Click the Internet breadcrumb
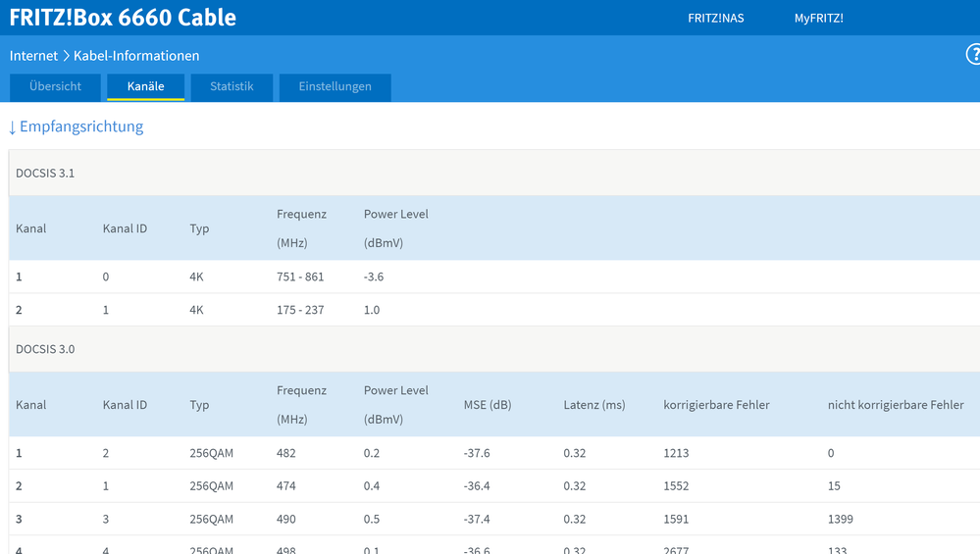 click(33, 56)
